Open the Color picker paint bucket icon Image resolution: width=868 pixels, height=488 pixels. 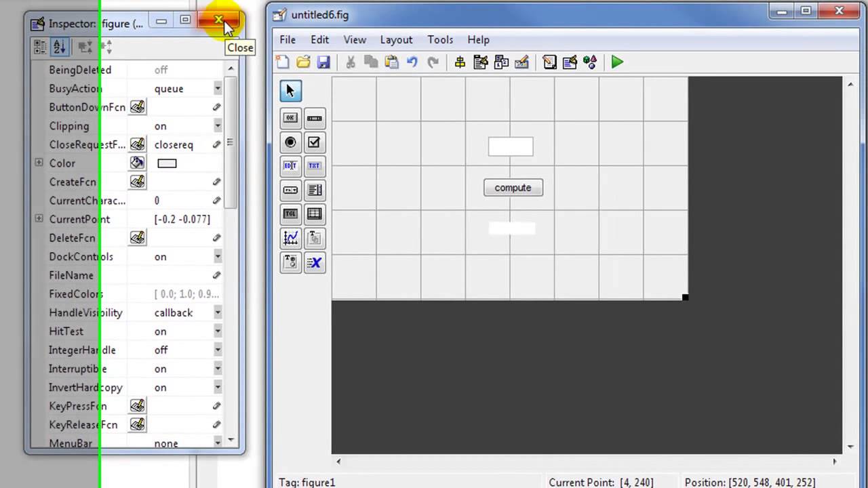tap(138, 163)
